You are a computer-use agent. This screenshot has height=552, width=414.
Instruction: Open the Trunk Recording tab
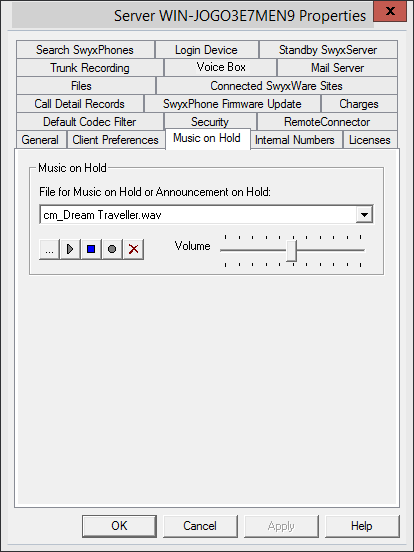coord(90,68)
